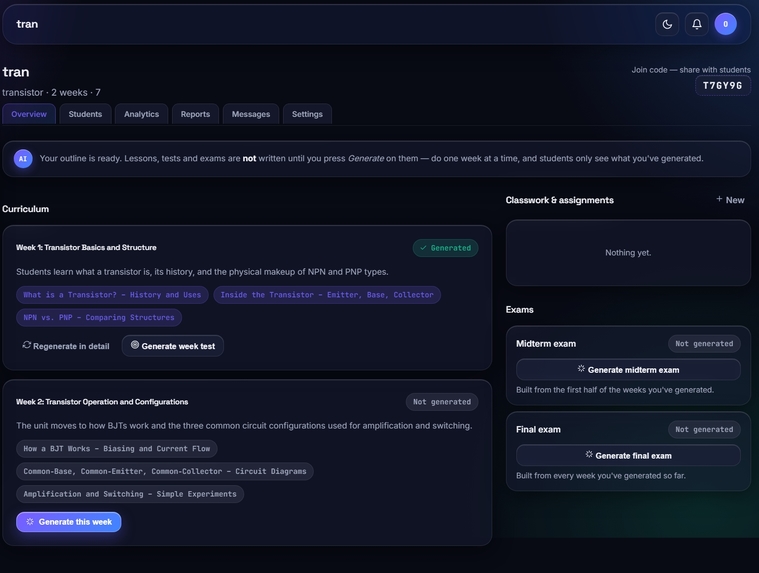
Task: Click Generate midterm exam button
Action: tap(628, 370)
